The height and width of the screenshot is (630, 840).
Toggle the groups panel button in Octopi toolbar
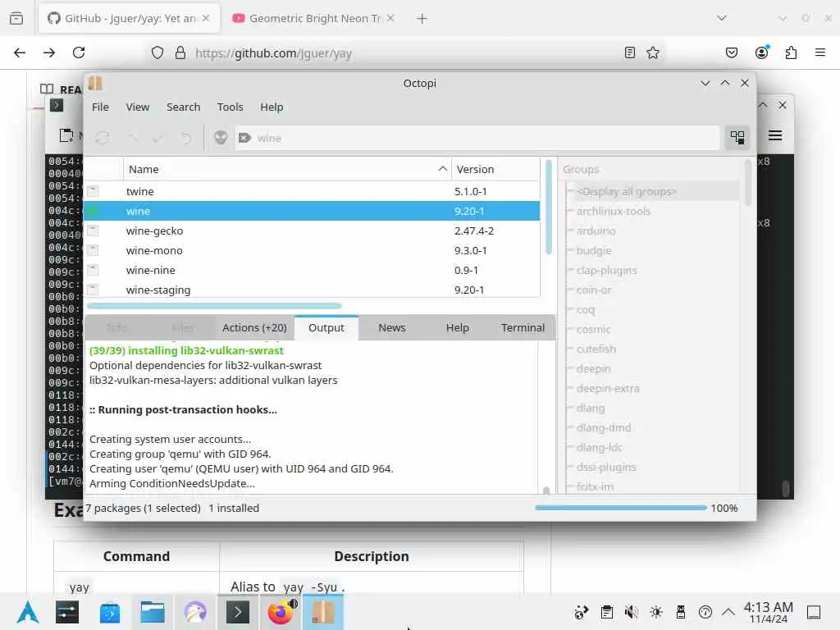(737, 138)
